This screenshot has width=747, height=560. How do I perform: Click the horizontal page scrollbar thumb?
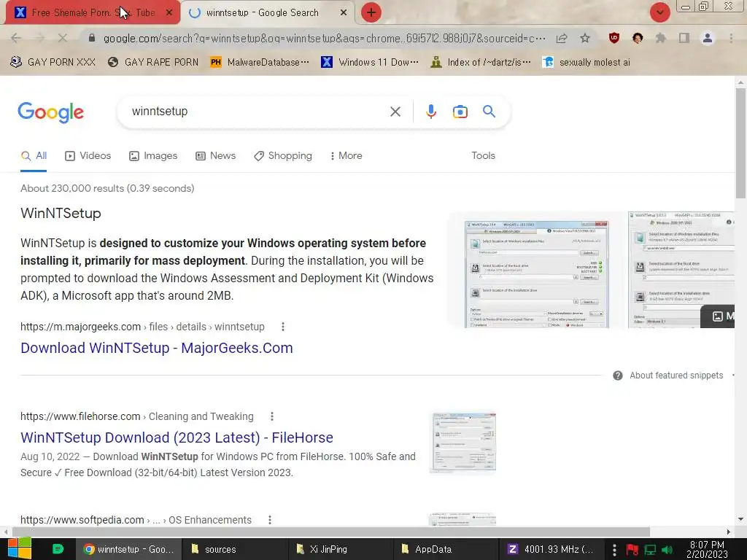click(331, 532)
